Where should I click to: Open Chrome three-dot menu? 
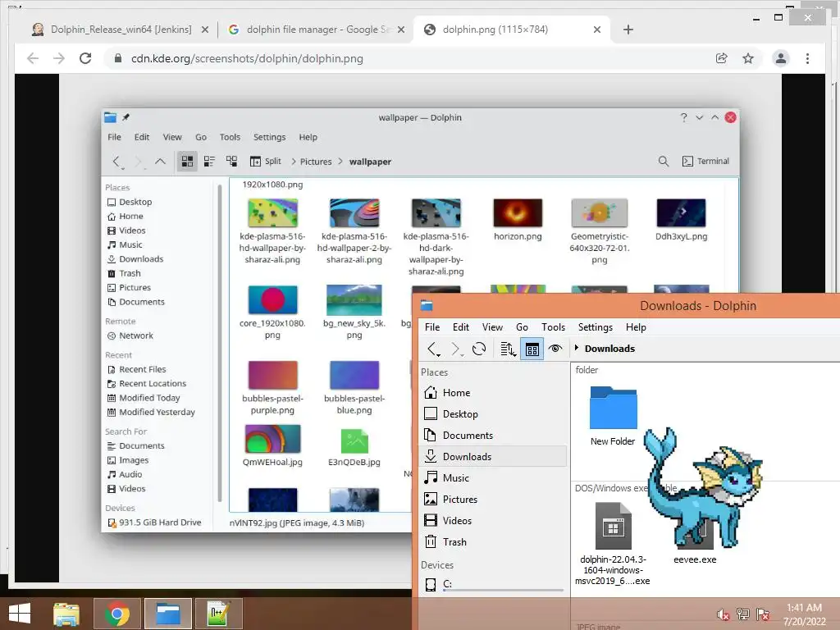tap(807, 58)
